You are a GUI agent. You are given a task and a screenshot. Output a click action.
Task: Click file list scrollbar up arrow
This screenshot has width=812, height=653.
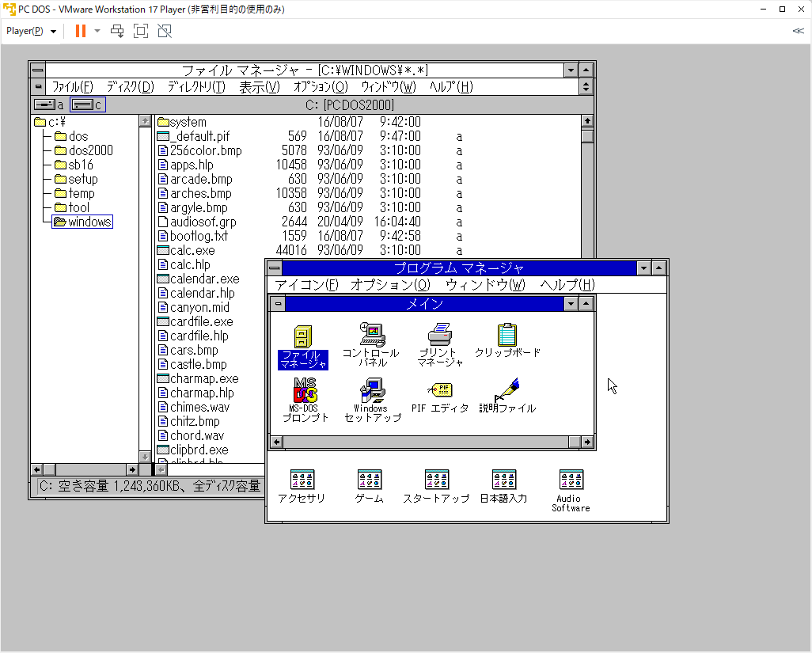point(586,121)
